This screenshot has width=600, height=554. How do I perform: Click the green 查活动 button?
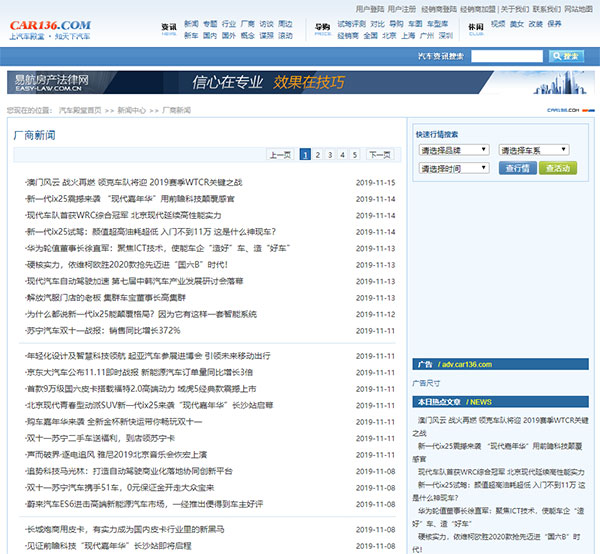558,168
